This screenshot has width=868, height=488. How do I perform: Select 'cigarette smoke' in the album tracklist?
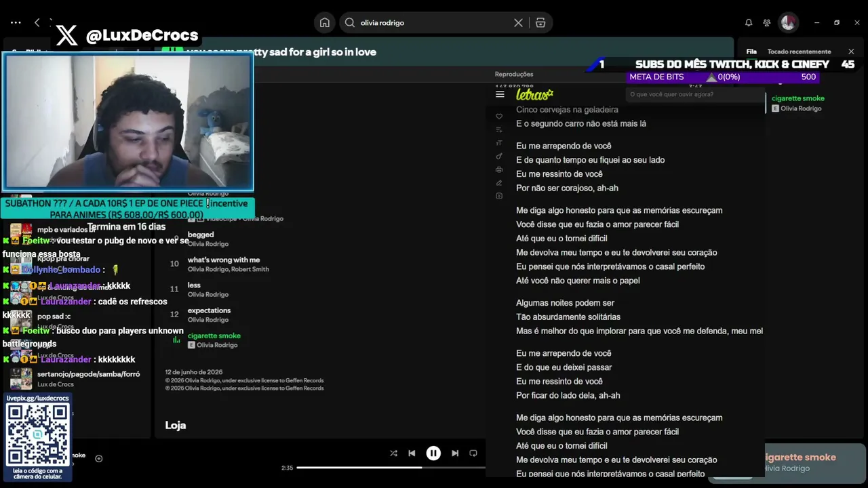pyautogui.click(x=214, y=335)
